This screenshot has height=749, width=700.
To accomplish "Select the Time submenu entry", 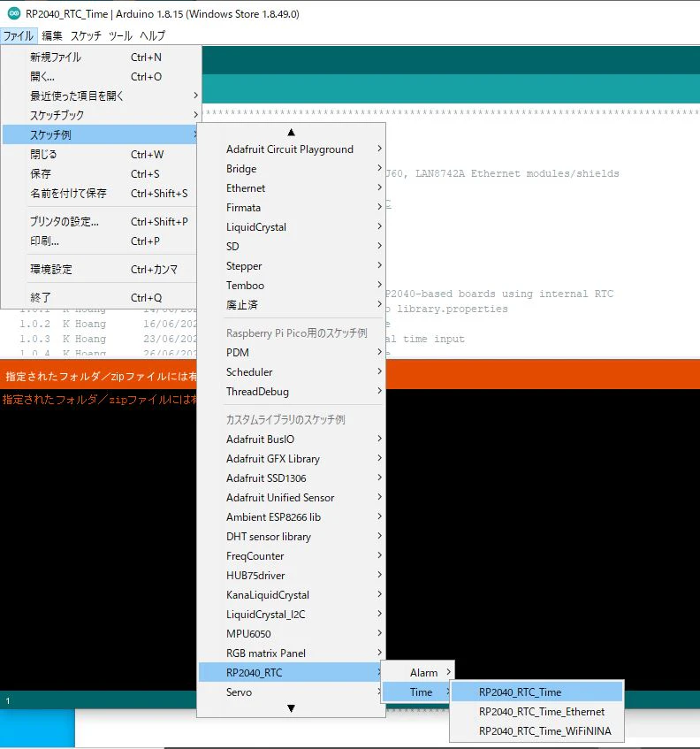I will tap(416, 692).
